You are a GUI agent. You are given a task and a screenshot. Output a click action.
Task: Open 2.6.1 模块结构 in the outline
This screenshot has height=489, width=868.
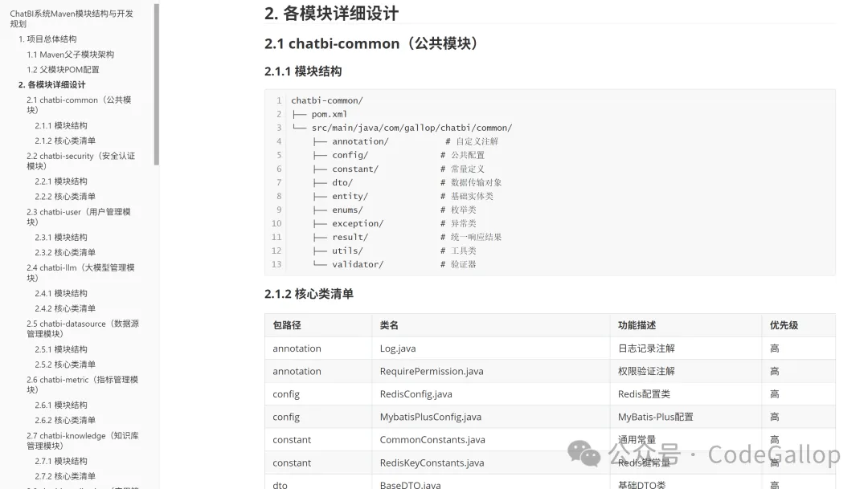[x=61, y=405]
